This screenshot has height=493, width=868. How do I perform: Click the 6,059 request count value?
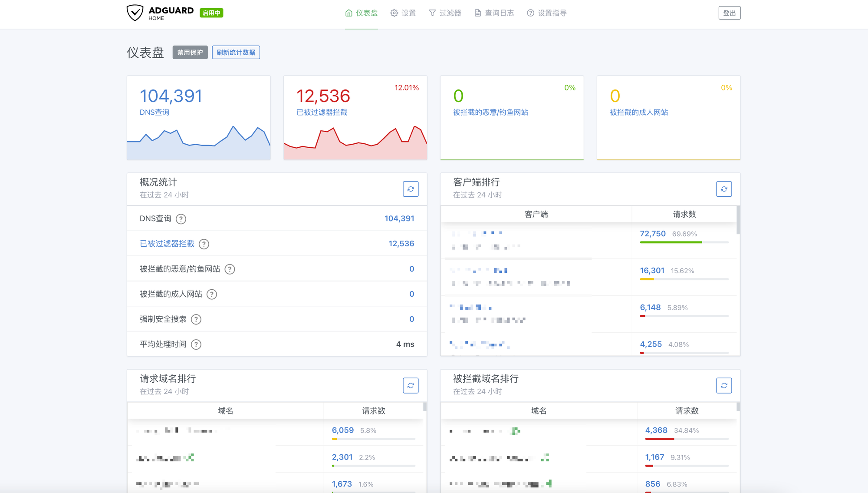(343, 430)
